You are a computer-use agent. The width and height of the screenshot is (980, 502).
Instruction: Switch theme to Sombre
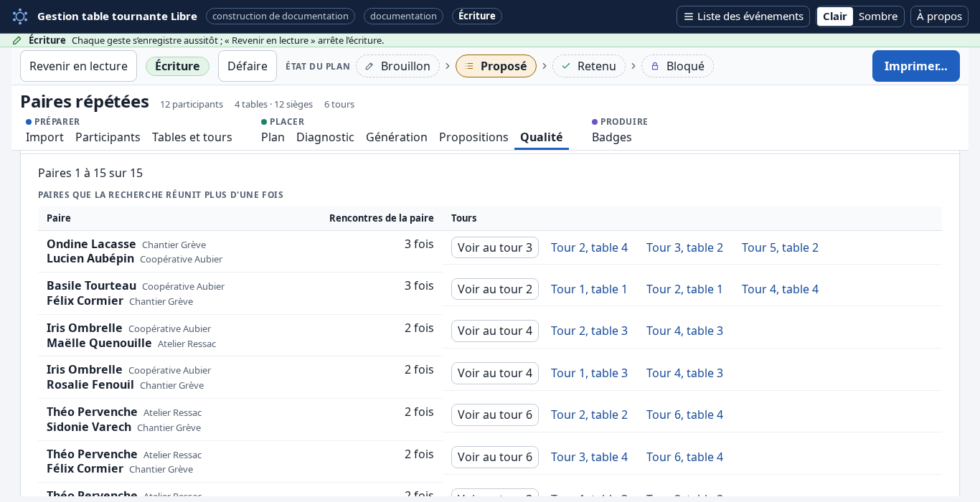tap(878, 16)
